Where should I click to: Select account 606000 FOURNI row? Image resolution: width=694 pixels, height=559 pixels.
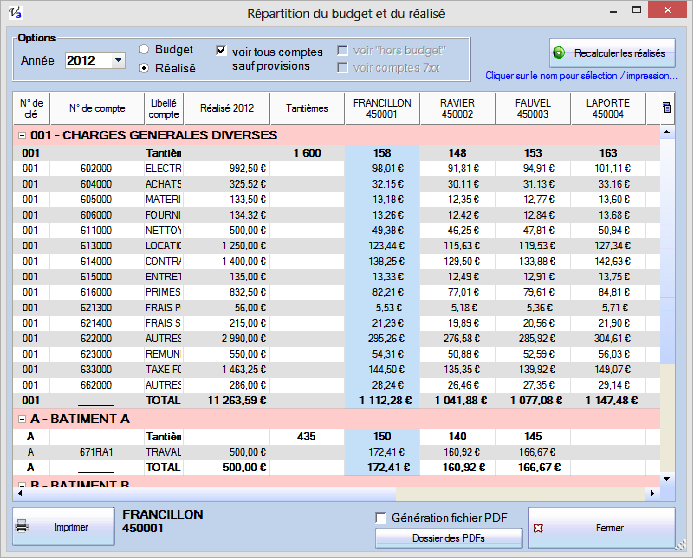tap(336, 215)
